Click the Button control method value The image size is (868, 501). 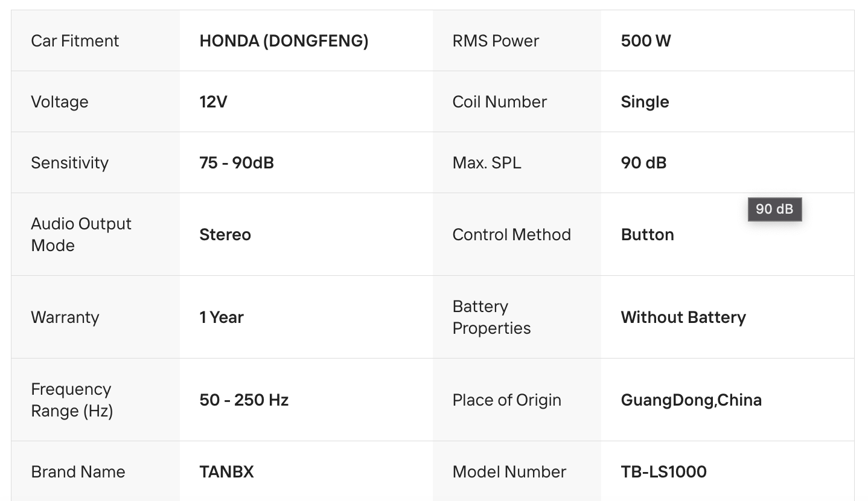point(647,235)
